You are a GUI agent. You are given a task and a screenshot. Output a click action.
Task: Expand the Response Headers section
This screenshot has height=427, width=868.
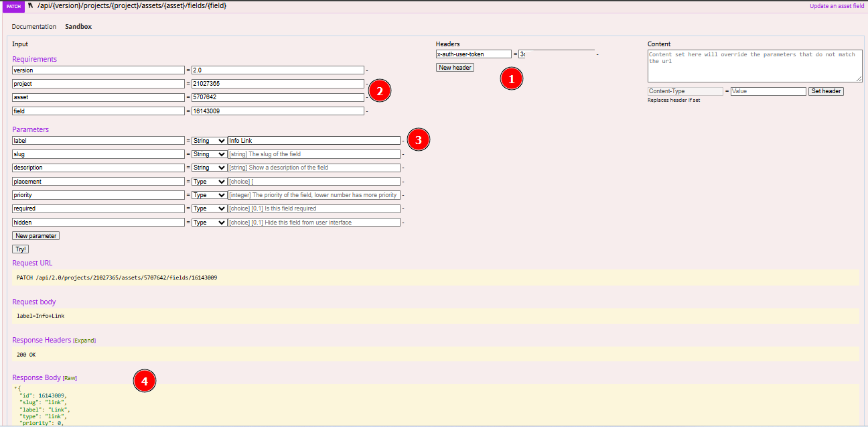click(x=84, y=341)
